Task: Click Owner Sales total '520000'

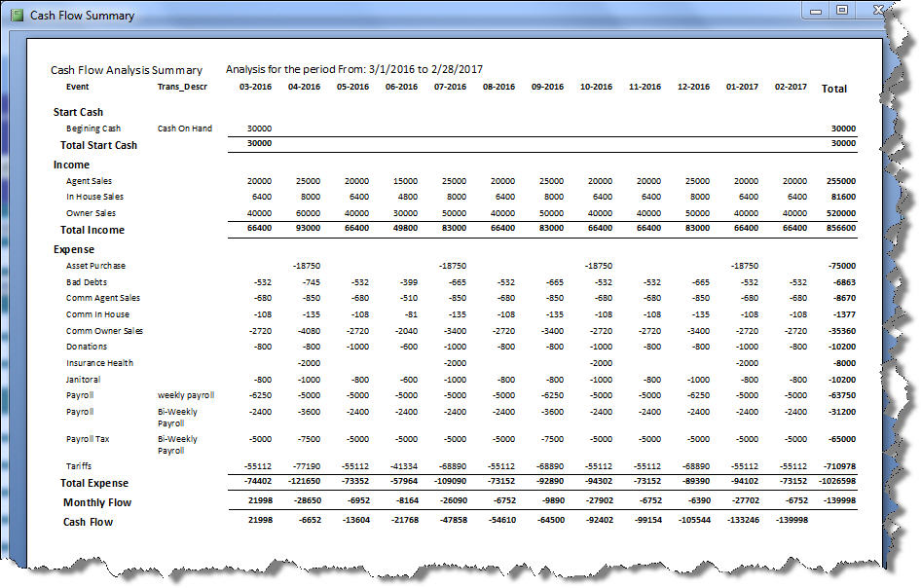Action: point(840,213)
